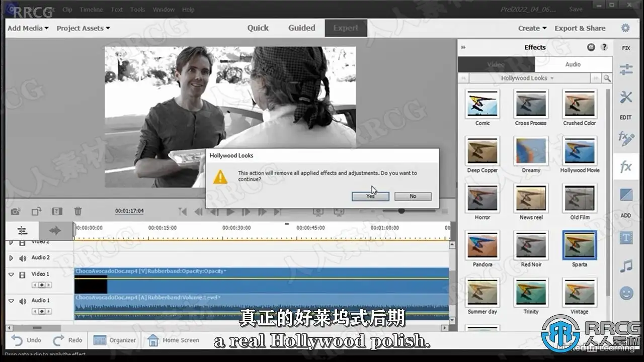
Task: Click the Effects panel help question mark
Action: click(604, 47)
